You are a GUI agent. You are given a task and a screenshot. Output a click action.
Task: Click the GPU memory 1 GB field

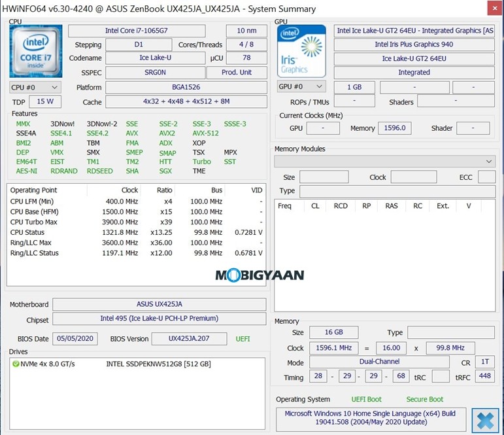coord(354,87)
